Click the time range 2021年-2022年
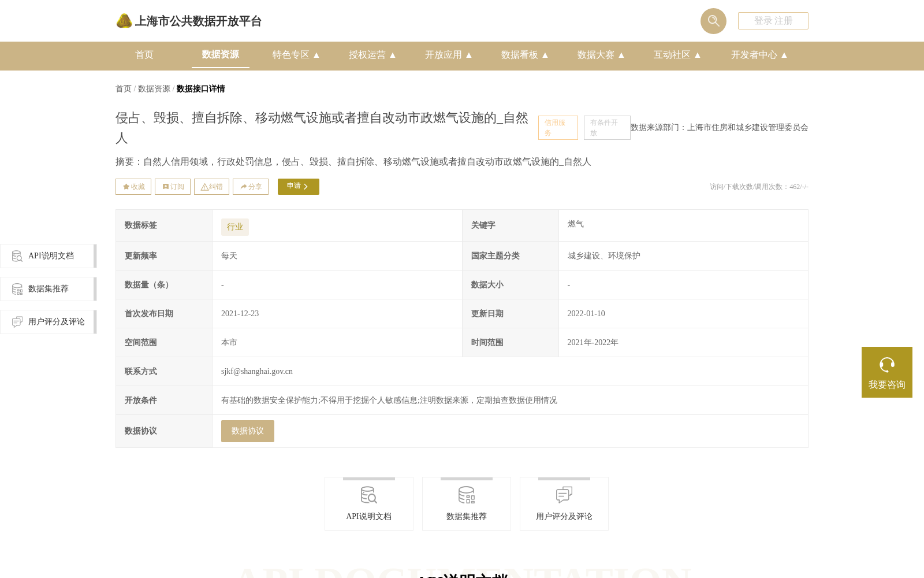This screenshot has width=924, height=578. (x=593, y=343)
